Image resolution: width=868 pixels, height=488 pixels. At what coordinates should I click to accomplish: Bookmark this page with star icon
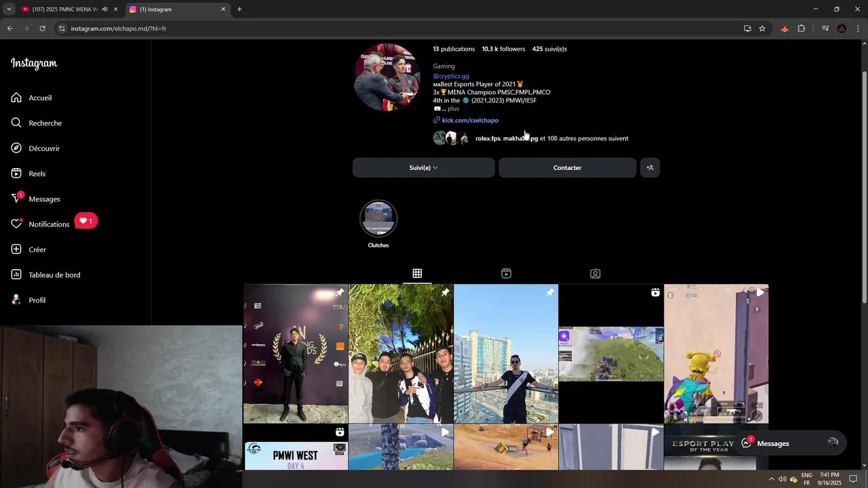[762, 28]
